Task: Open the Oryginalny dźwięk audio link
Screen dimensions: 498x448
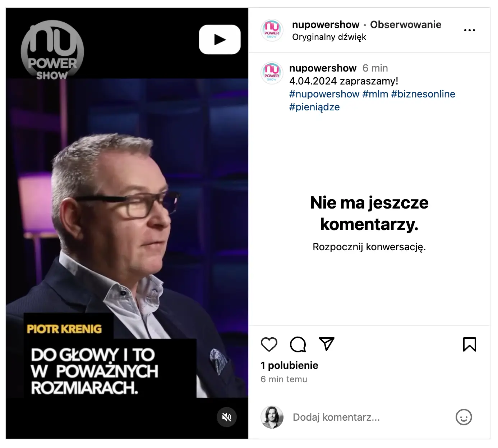Action: (329, 37)
